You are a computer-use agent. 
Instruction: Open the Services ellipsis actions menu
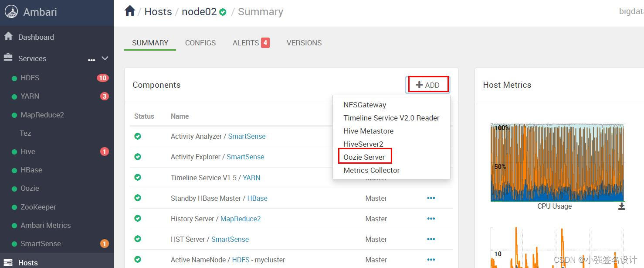tap(92, 60)
